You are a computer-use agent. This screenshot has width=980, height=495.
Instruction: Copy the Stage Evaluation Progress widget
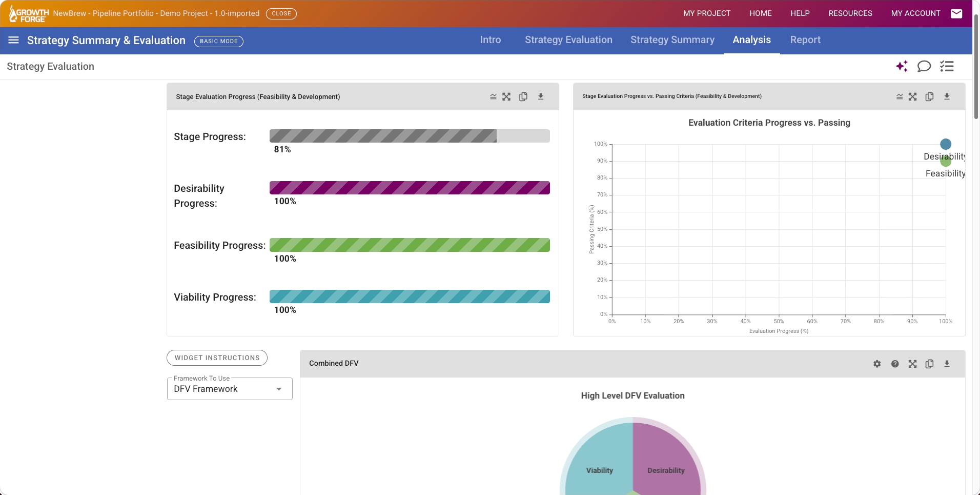tap(523, 96)
